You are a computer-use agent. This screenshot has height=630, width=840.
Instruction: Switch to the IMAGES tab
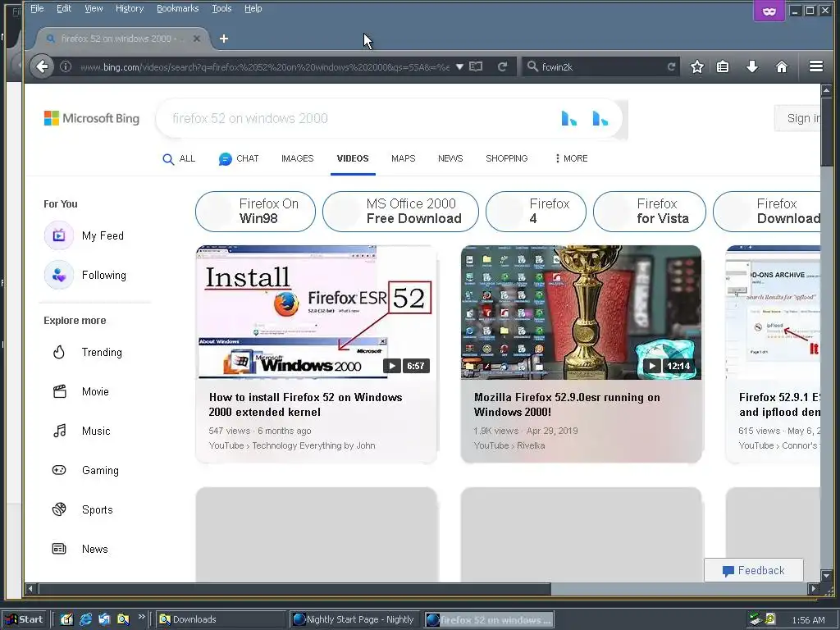[297, 158]
